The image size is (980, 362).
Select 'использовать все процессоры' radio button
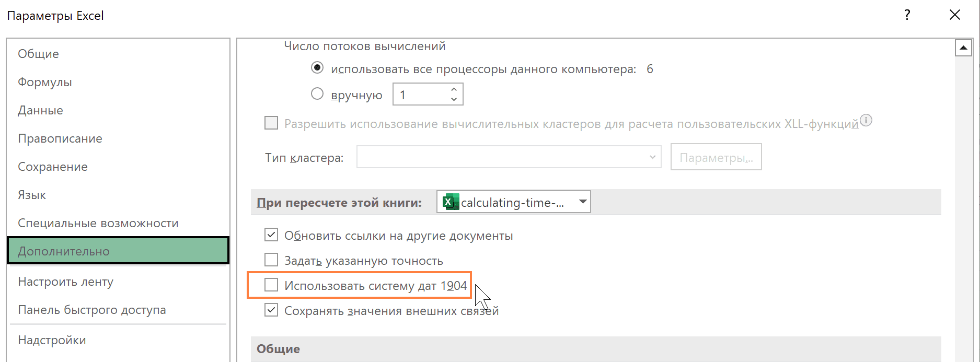pos(317,68)
